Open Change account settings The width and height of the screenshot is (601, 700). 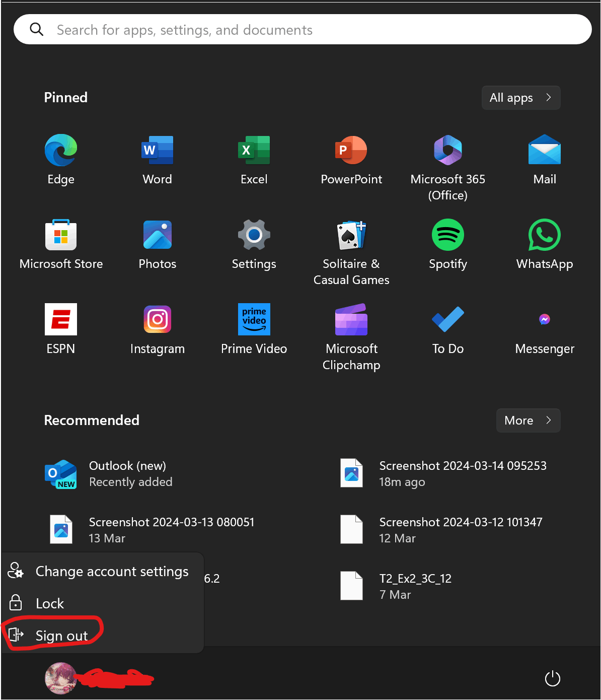click(x=112, y=571)
